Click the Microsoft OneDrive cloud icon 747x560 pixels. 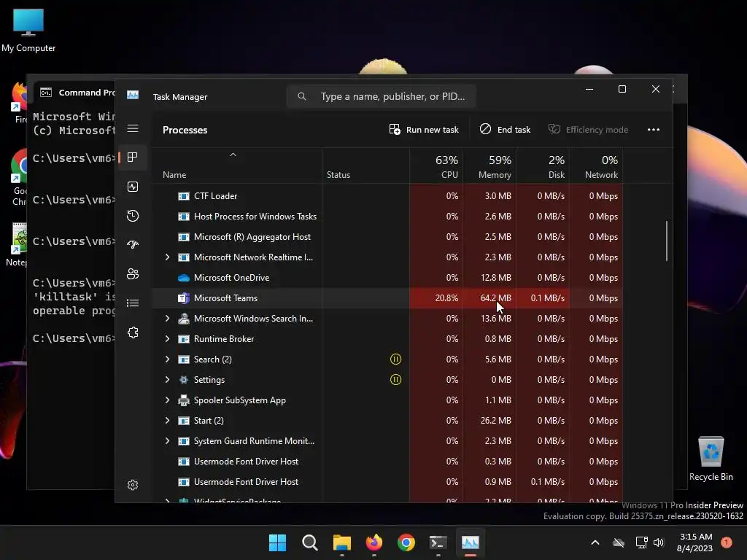(x=183, y=278)
